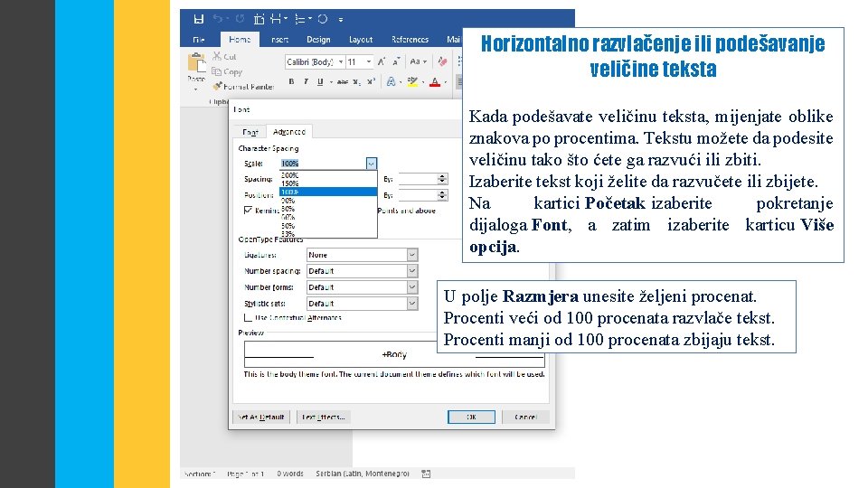Open the Calibri (Body) font name dropdown
Screen dimensions: 868x488
click(x=341, y=62)
